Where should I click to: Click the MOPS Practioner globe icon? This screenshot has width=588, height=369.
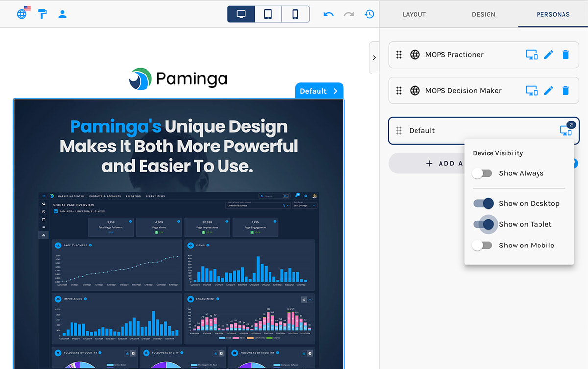(415, 55)
